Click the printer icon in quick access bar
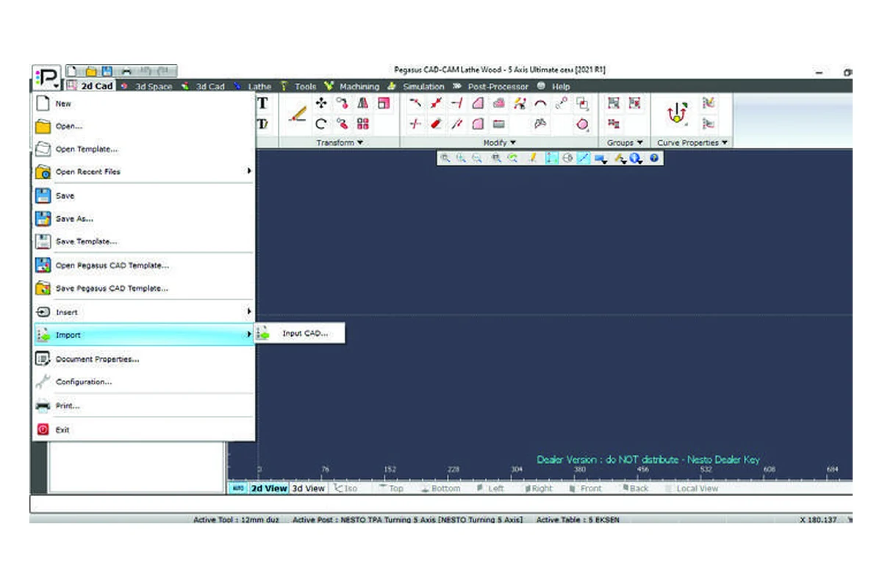882x588 pixels. click(126, 71)
